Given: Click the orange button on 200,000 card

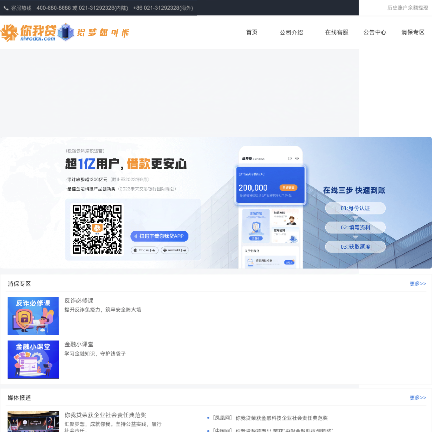Looking at the screenshot, I should pyautogui.click(x=288, y=187).
